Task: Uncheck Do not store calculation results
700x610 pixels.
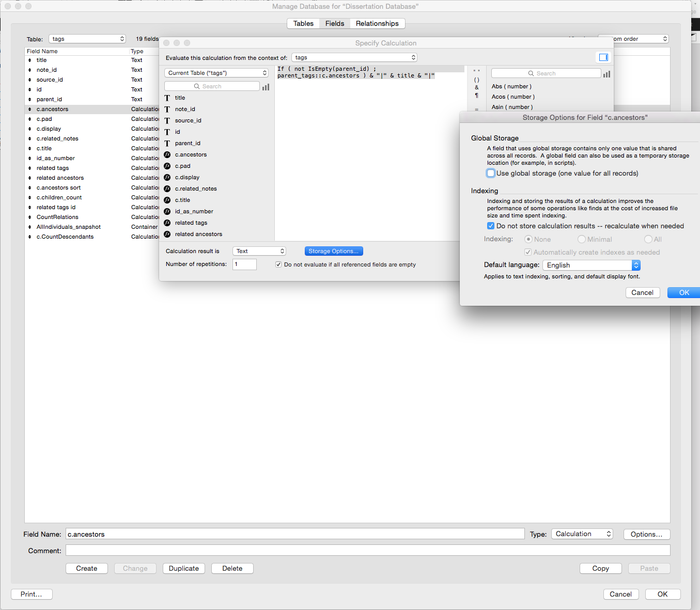Action: pyautogui.click(x=491, y=226)
